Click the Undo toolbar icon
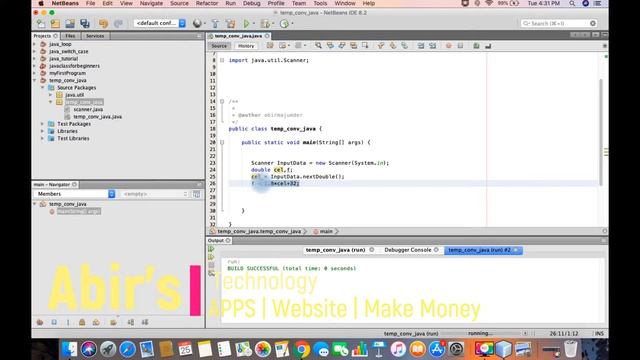Image resolution: width=640 pixels, height=360 pixels. 103,24
